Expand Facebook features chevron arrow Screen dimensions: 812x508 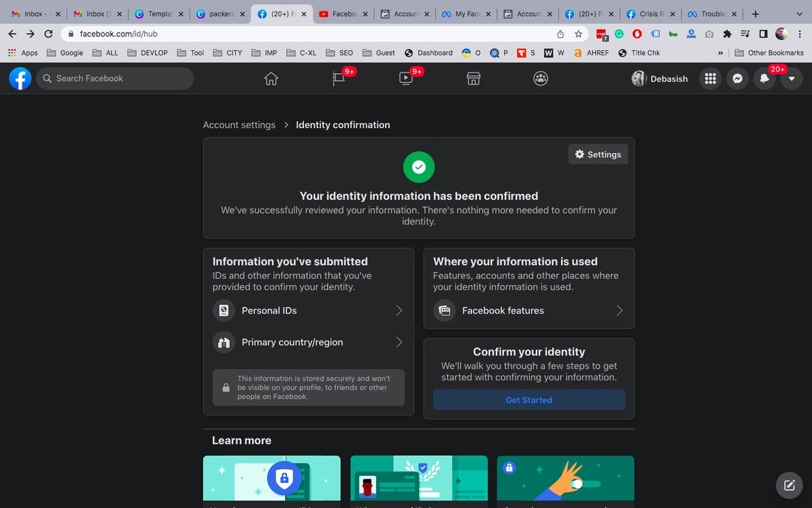tap(620, 310)
